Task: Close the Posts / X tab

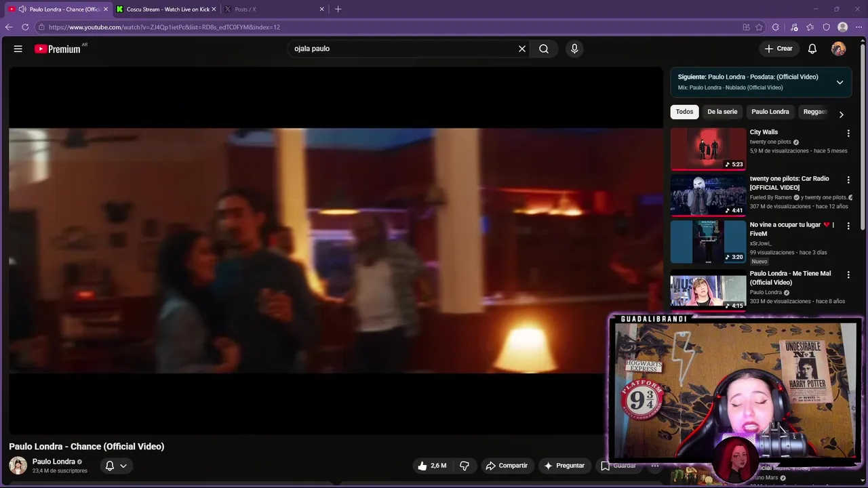Action: pyautogui.click(x=322, y=9)
